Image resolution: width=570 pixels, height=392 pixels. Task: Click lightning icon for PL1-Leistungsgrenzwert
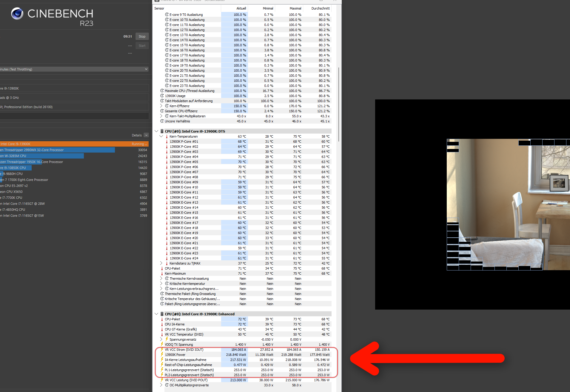coord(162,370)
